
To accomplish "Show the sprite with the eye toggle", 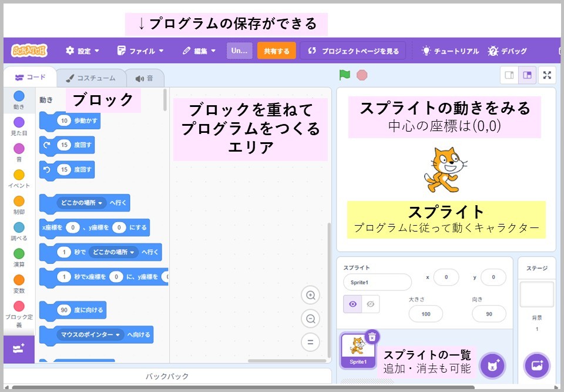I will point(352,304).
